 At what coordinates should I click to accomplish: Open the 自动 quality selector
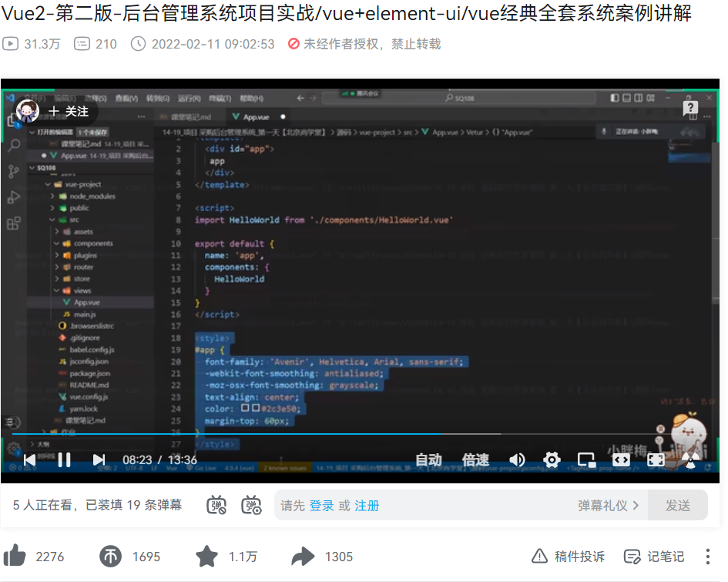point(428,460)
